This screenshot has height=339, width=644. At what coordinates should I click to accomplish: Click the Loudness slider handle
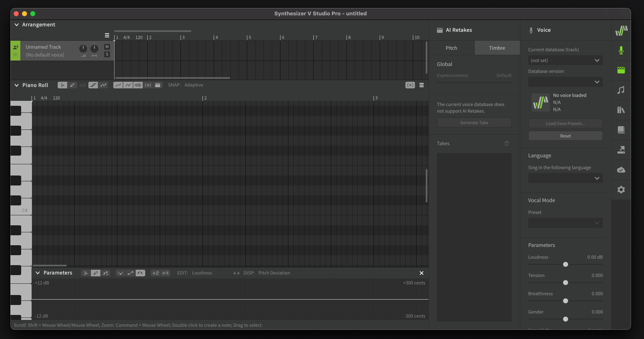pyautogui.click(x=566, y=264)
